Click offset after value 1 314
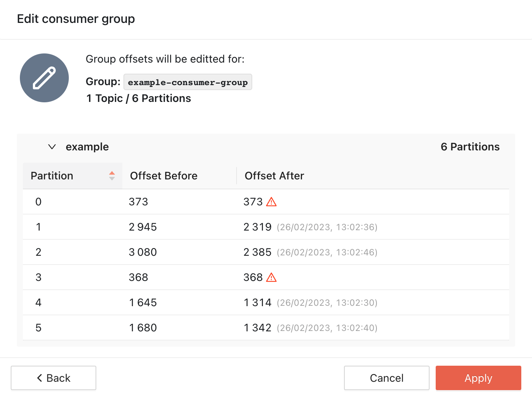 [258, 302]
